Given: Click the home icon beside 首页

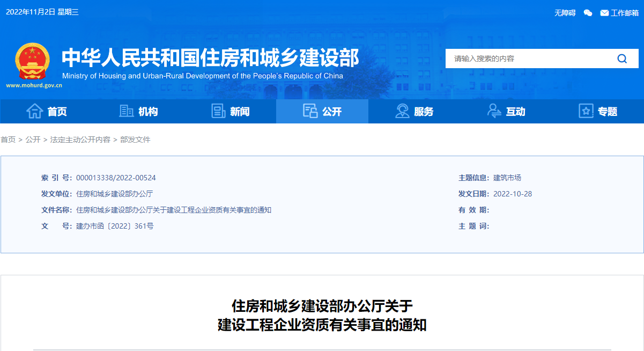Looking at the screenshot, I should [35, 111].
